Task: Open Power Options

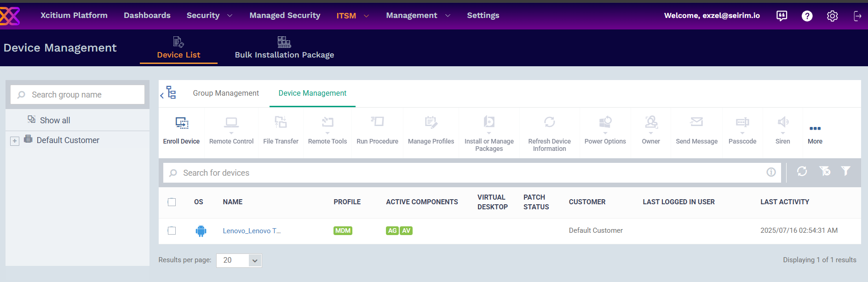Action: click(605, 131)
